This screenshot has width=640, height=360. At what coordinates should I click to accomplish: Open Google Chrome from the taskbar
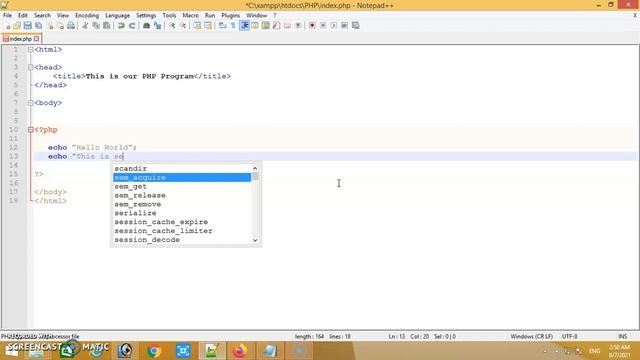154,351
